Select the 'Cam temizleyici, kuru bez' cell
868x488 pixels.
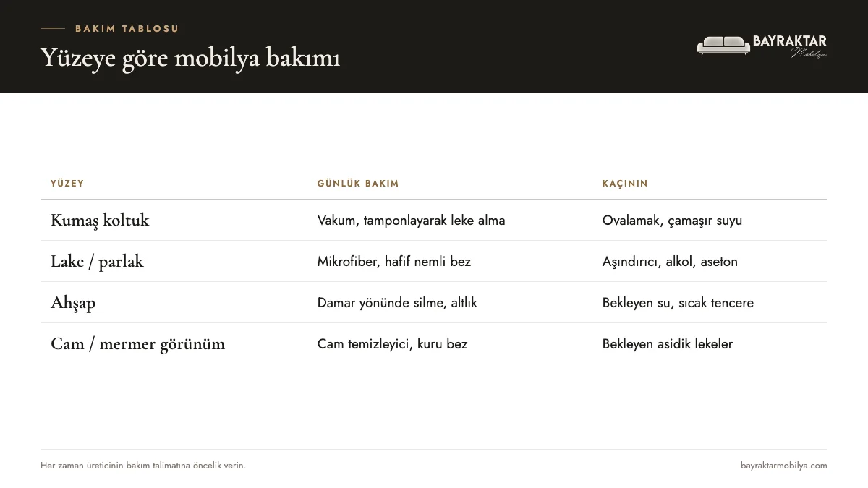pos(392,344)
